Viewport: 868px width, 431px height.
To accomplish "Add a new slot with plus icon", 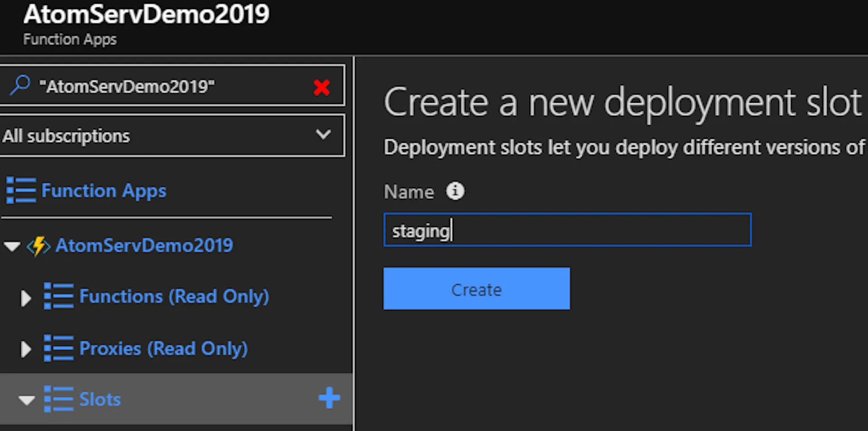I will pos(329,398).
